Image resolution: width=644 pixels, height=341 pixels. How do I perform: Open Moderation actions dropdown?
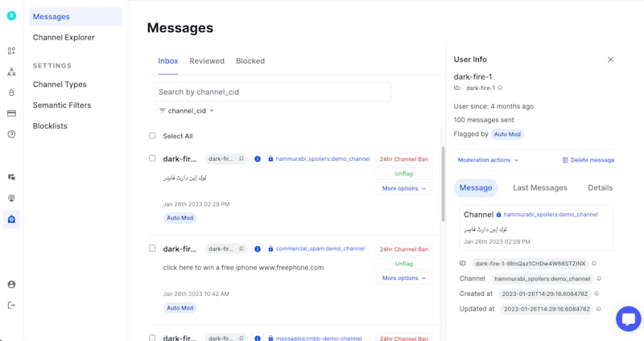488,160
